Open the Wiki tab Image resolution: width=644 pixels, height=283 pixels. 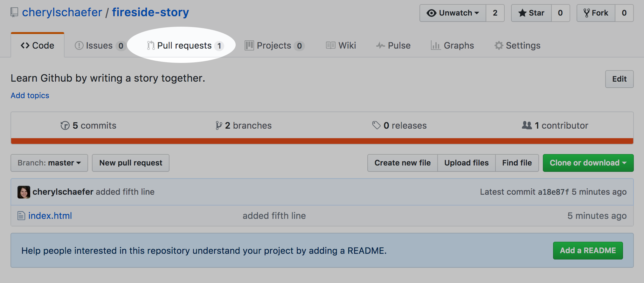[341, 46]
